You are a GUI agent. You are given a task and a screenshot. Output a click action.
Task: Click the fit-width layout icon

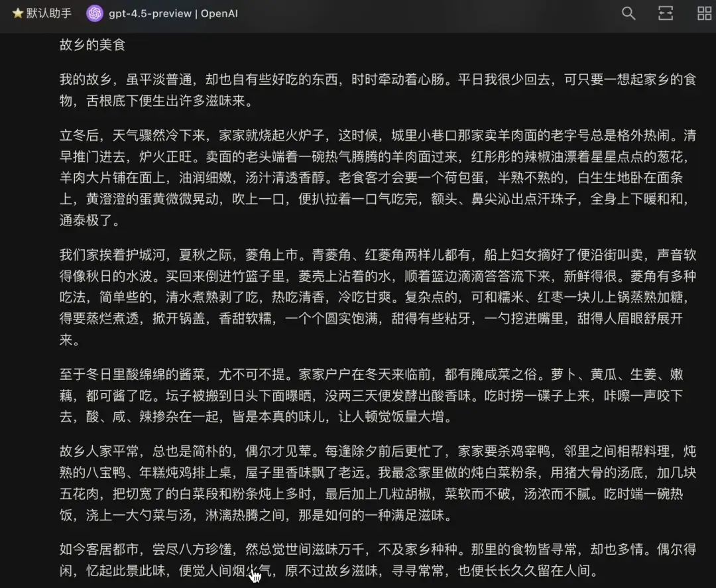coord(666,13)
